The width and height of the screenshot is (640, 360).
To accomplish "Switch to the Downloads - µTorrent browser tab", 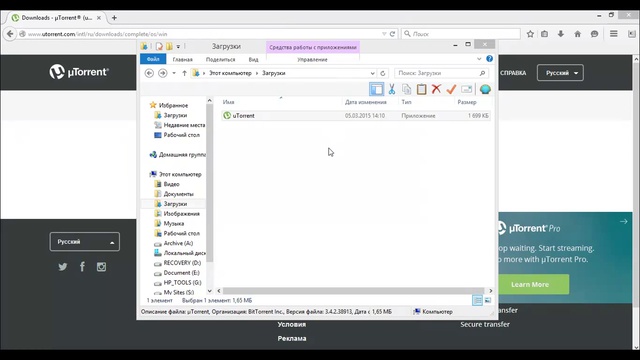I will tap(56, 18).
